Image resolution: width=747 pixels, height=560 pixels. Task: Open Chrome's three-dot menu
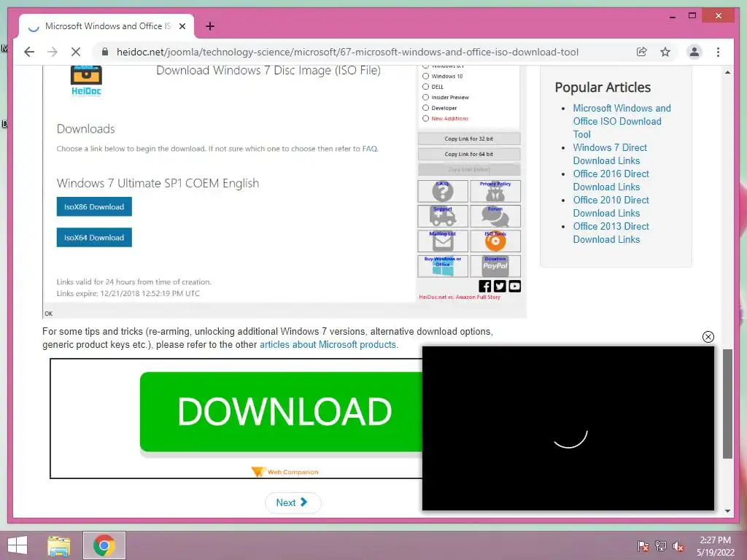[x=718, y=52]
